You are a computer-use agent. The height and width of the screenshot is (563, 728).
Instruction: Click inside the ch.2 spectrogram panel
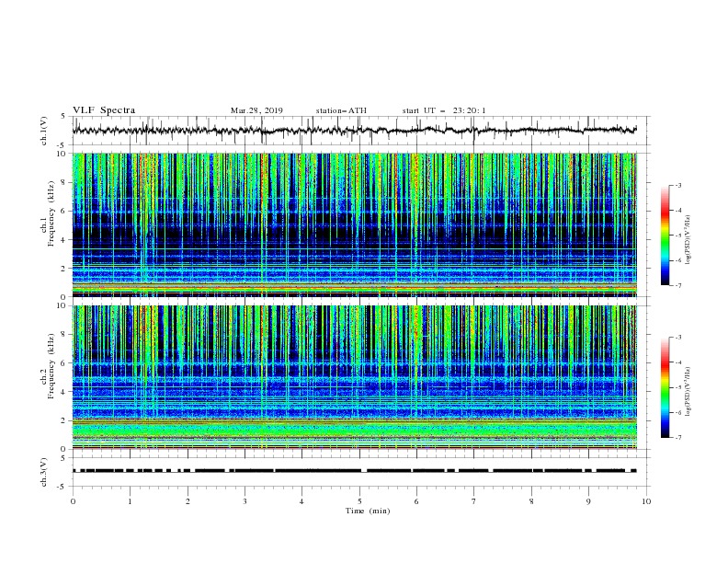[x=355, y=377]
